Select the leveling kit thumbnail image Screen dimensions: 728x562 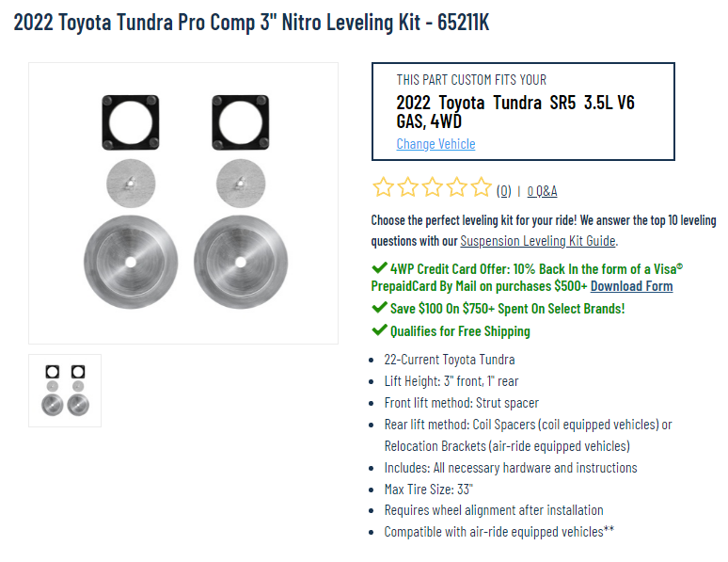pyautogui.click(x=65, y=391)
